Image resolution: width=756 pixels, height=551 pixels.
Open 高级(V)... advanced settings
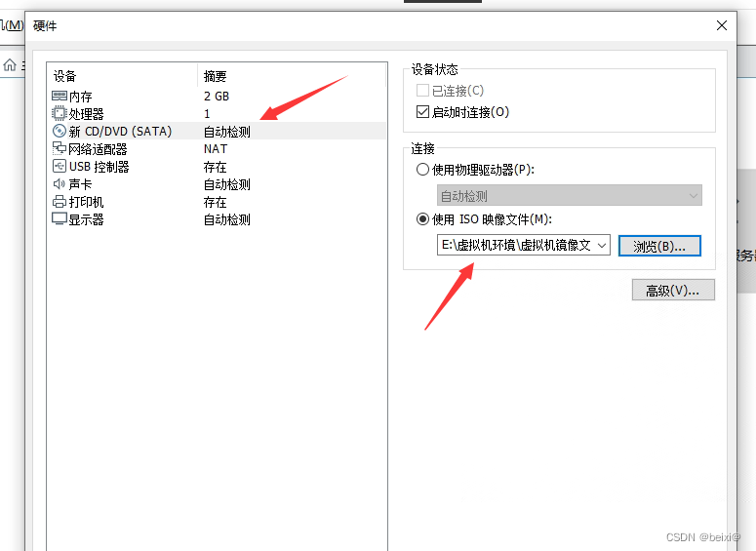coord(673,291)
